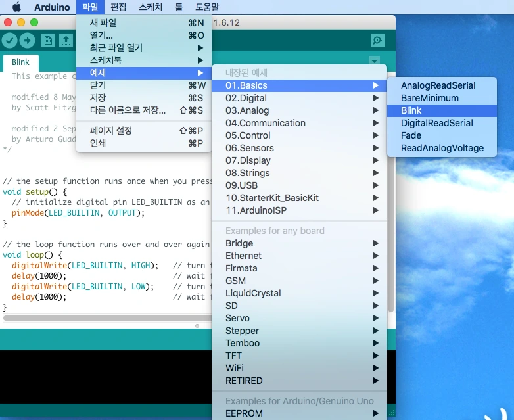Open the Firmata library examples
Image resolution: width=514 pixels, height=420 pixels.
click(300, 268)
